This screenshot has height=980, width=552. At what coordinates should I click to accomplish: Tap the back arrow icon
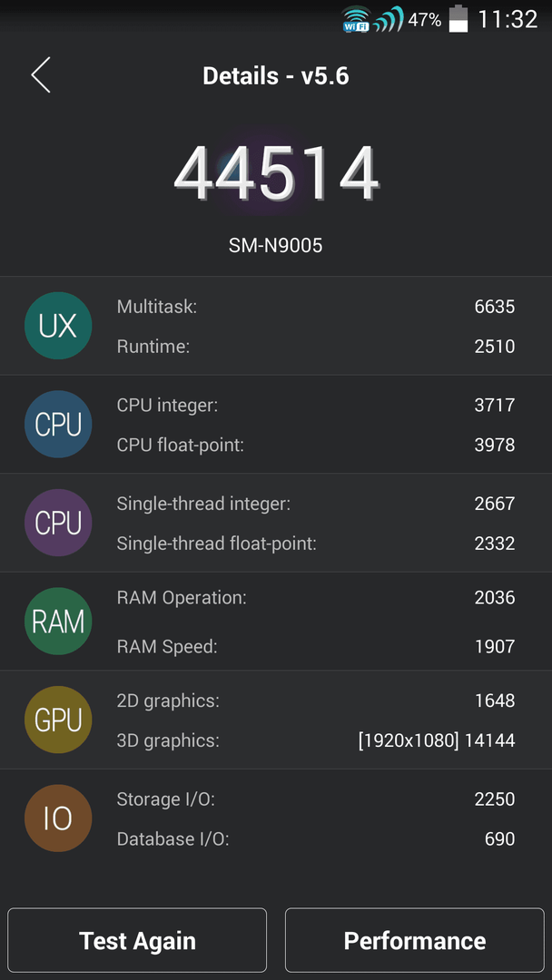click(41, 75)
